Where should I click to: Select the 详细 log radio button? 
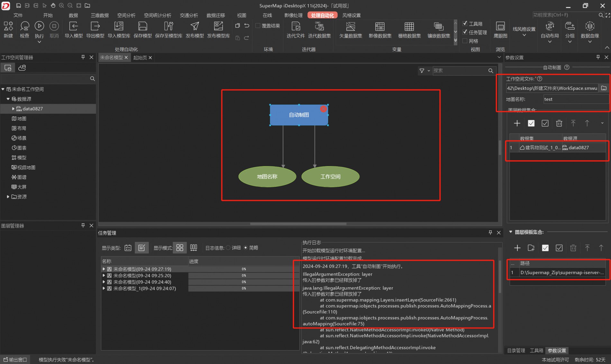[228, 248]
